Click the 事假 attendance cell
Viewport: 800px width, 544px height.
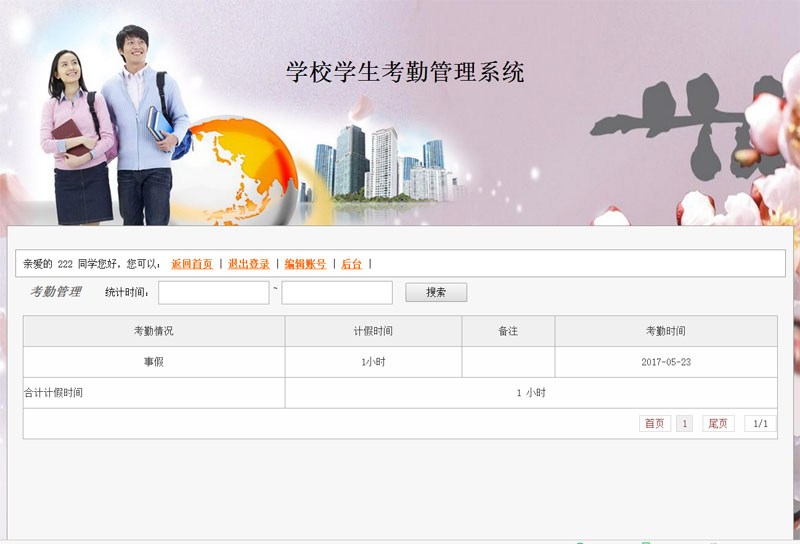pyautogui.click(x=154, y=362)
